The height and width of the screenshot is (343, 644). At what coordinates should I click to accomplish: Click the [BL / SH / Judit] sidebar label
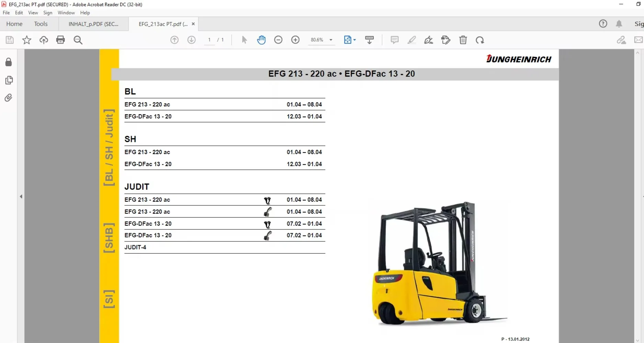click(x=109, y=147)
